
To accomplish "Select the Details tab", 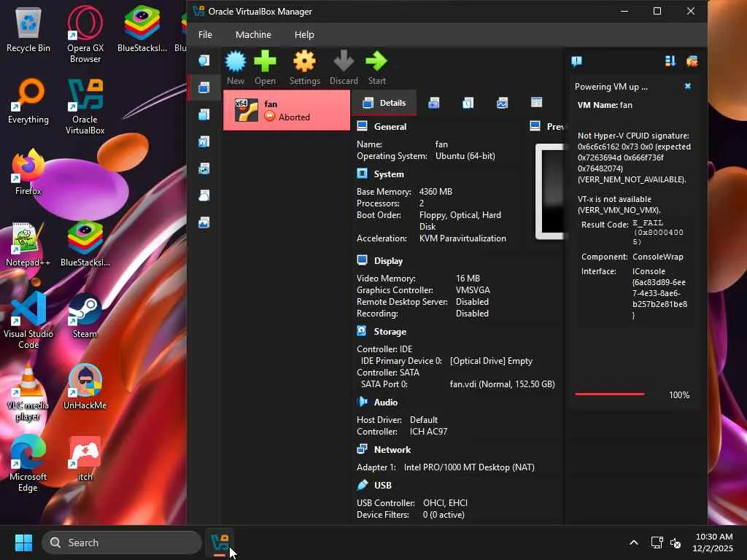I will point(384,103).
